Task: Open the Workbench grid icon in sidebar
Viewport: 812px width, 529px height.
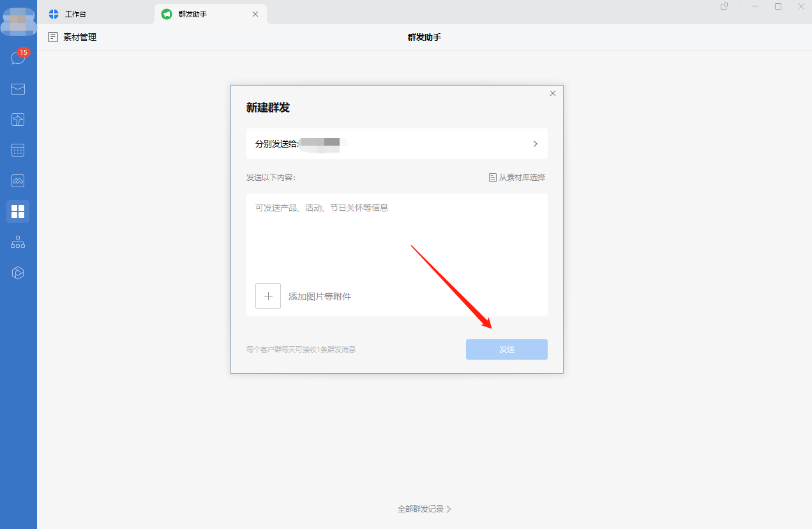Action: click(18, 211)
